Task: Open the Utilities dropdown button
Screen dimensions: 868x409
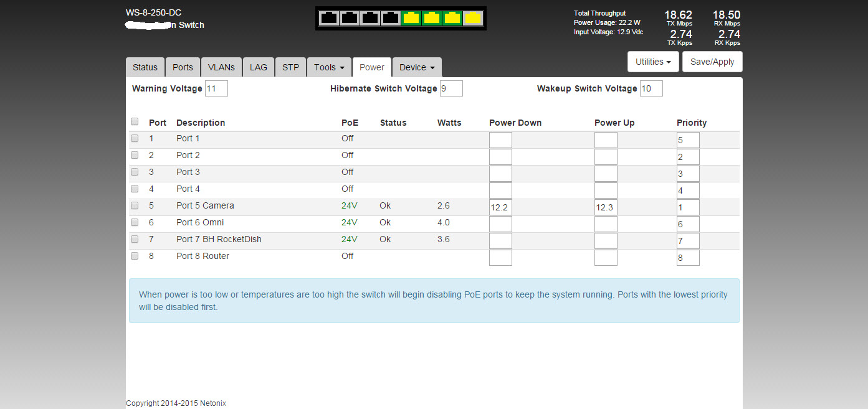Action: 653,62
